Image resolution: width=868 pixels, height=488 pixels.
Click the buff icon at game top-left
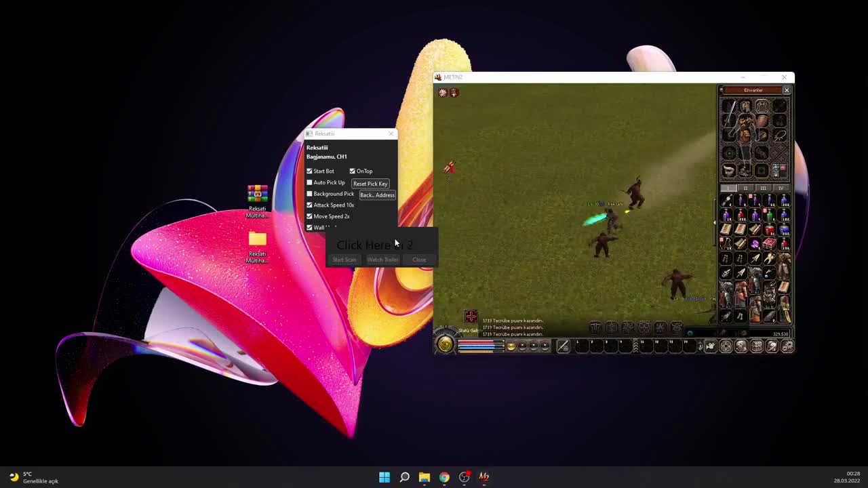(443, 93)
